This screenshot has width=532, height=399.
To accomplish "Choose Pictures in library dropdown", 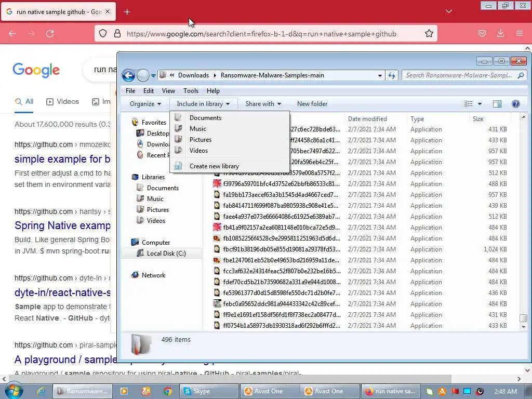I will [x=230, y=139].
